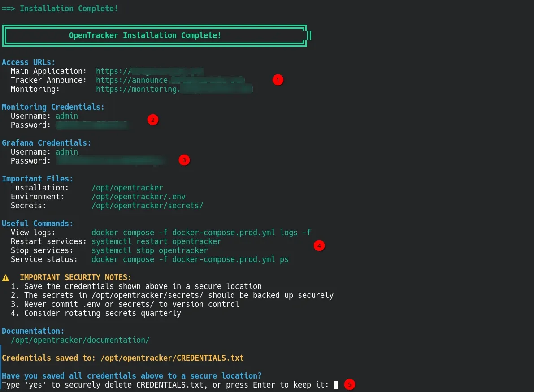Click the yellow warning triangle icon
This screenshot has height=392, width=534.
point(6,277)
